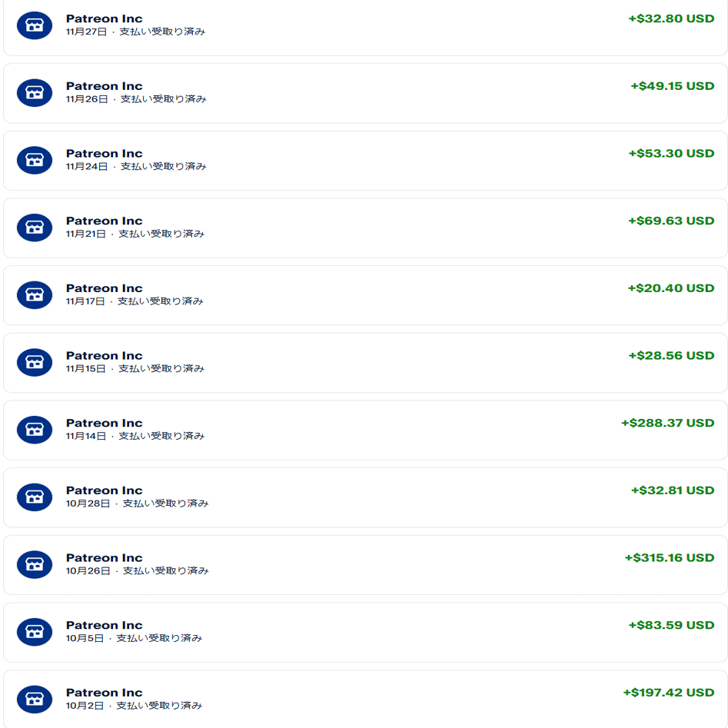Open the Patreon Inc name dated 11月27日
This screenshot has width=728, height=728.
(104, 18)
